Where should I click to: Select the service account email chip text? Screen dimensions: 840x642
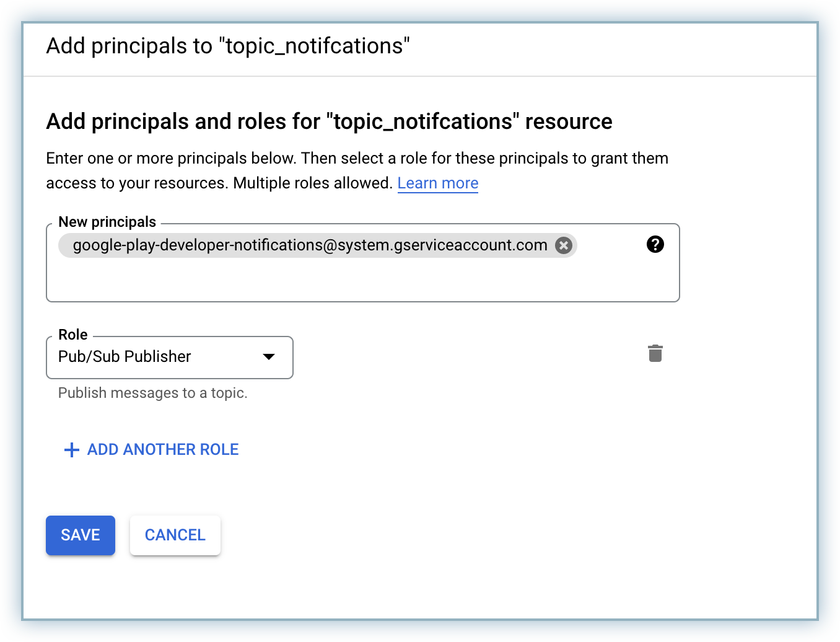point(310,245)
